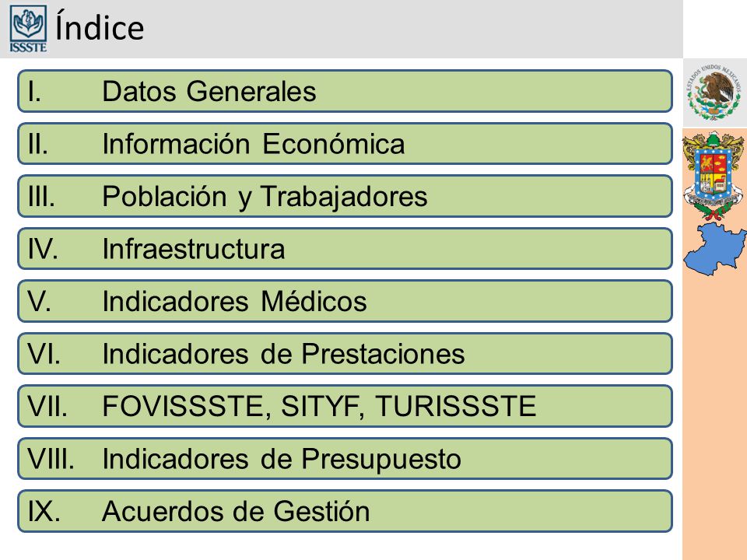
Task: Go to Información Económica section
Action: tap(345, 143)
